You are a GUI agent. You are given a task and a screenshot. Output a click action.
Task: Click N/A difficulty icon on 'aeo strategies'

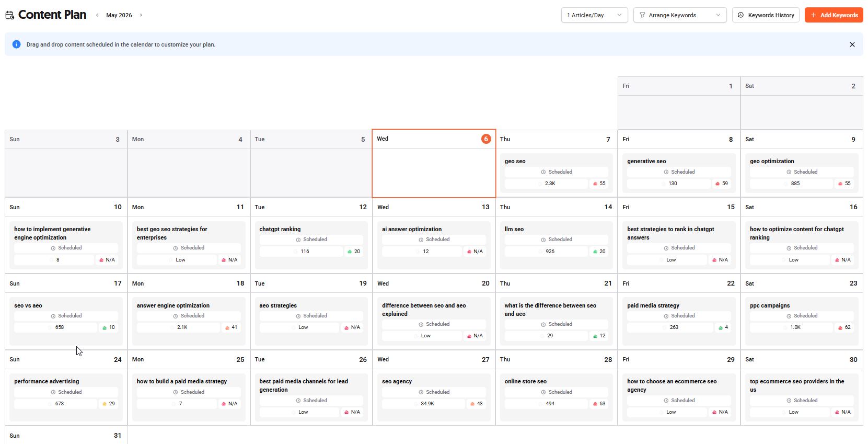pos(346,327)
